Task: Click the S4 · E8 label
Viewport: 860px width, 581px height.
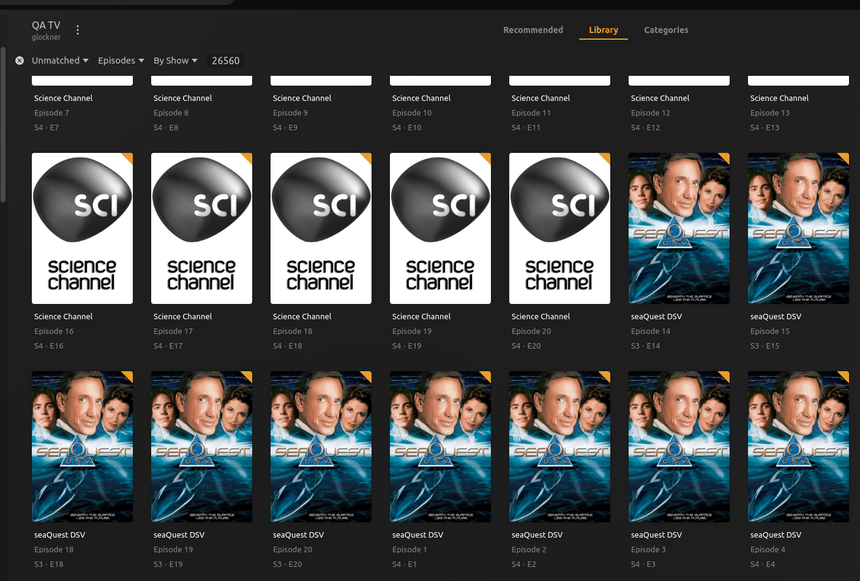Action: [166, 128]
